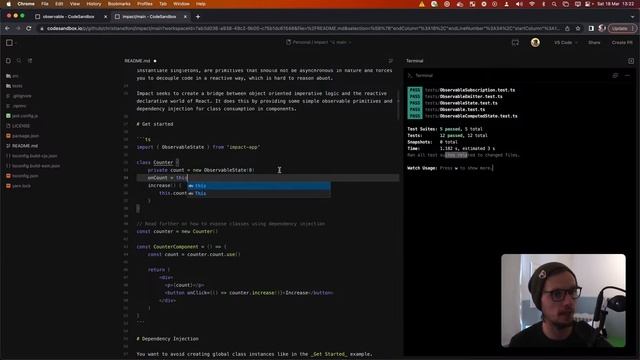Click the split terminal icon
Screen dimensions: 640x360
point(615,76)
